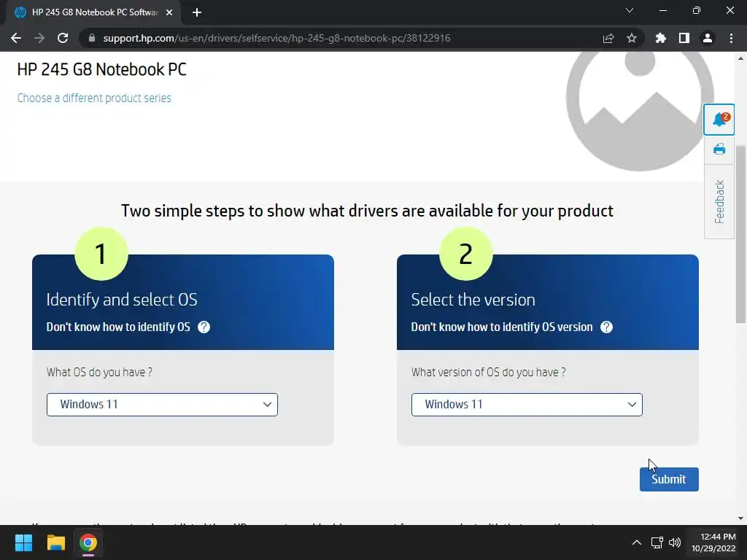Toggle the Chrome side panel icon
This screenshot has width=747, height=560.
click(684, 38)
